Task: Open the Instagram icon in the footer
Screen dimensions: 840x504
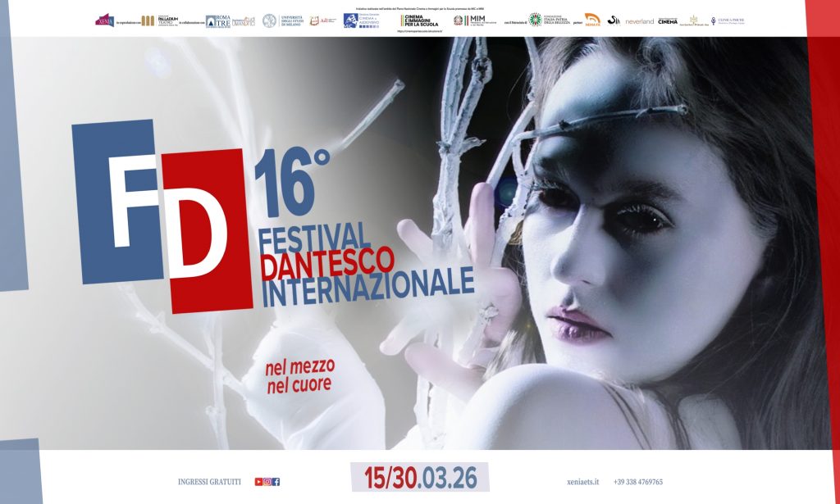Action: 267,482
